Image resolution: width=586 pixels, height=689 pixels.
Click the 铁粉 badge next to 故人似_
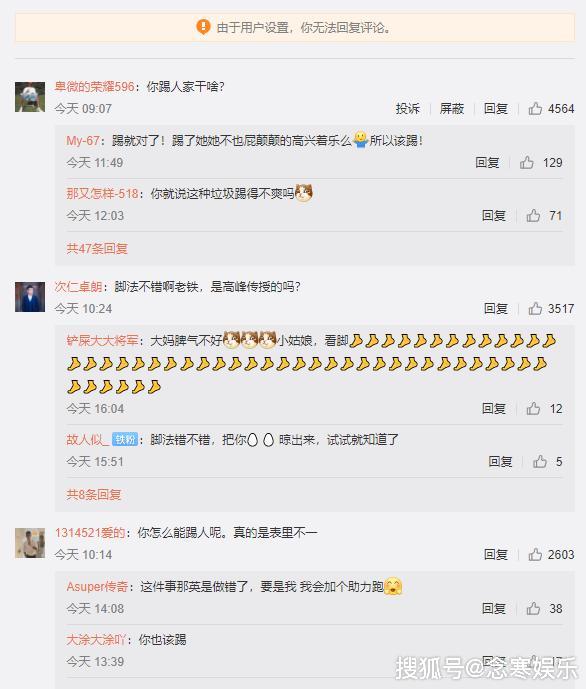[x=125, y=439]
